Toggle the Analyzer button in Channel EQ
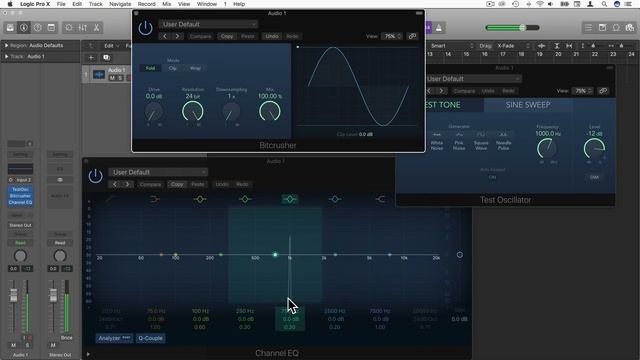 [x=114, y=338]
